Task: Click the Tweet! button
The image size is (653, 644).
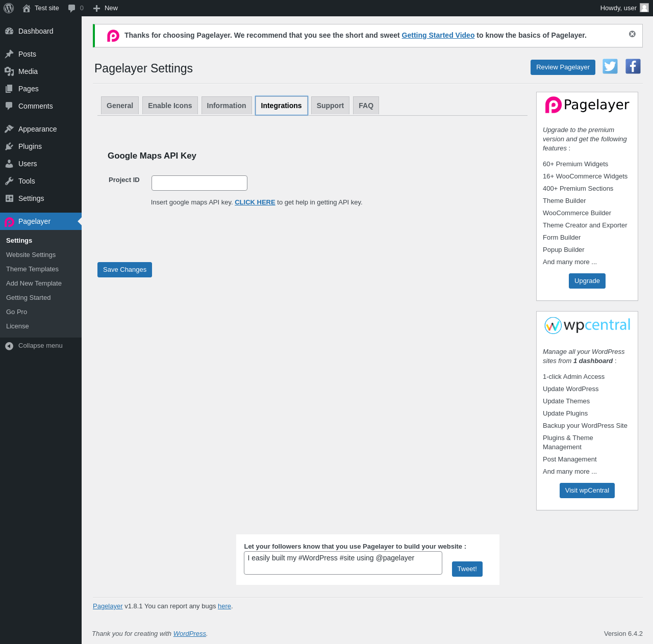Action: pyautogui.click(x=467, y=569)
